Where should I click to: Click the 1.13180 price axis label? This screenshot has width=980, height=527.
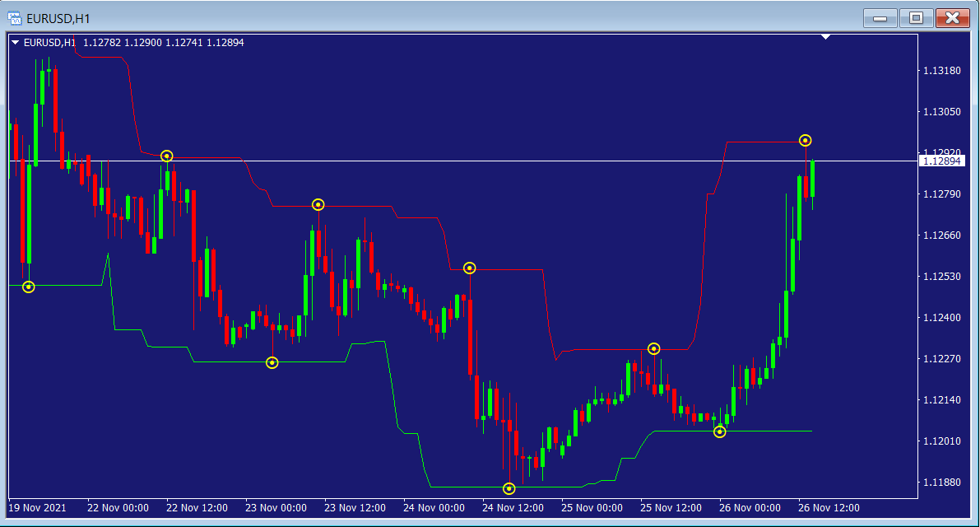[942, 71]
